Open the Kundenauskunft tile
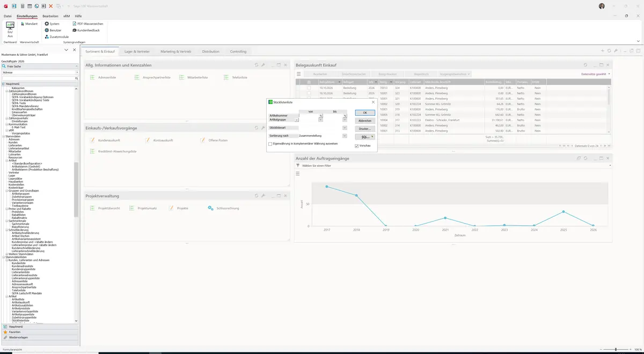 click(x=105, y=140)
